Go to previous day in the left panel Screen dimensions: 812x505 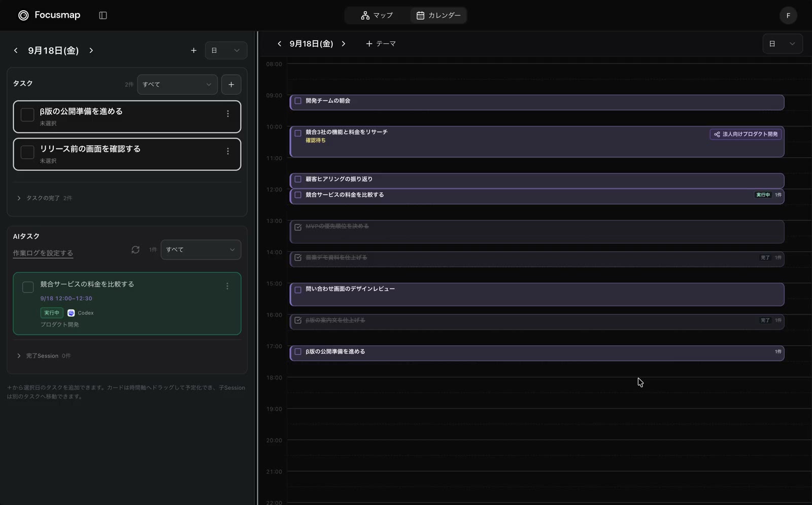16,50
